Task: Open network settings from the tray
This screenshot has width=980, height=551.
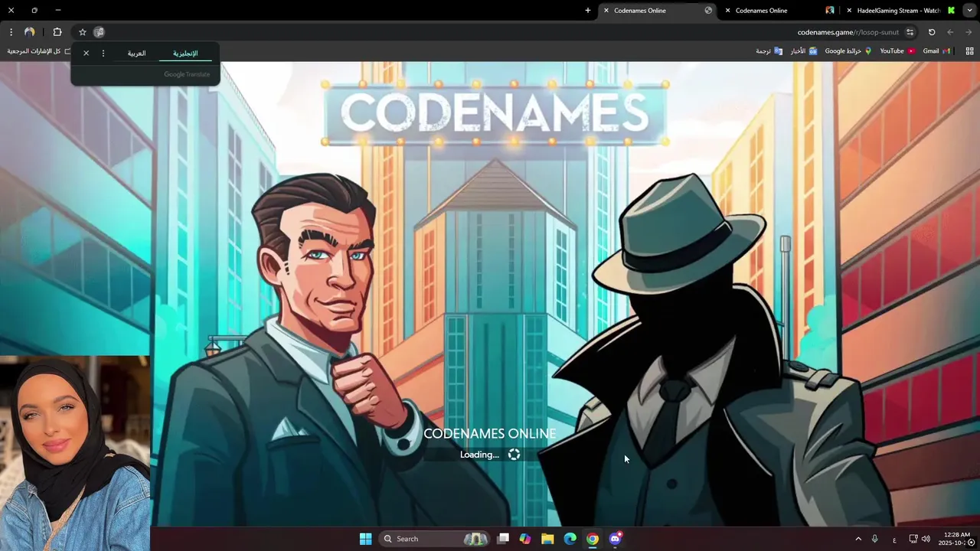Action: click(x=913, y=539)
